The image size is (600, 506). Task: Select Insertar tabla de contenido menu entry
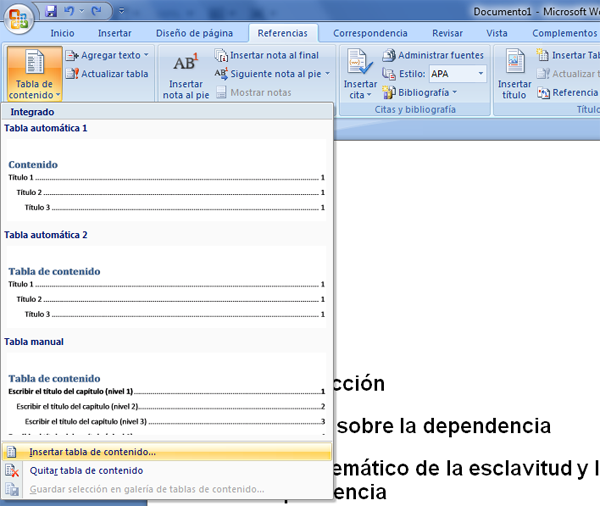click(92, 452)
